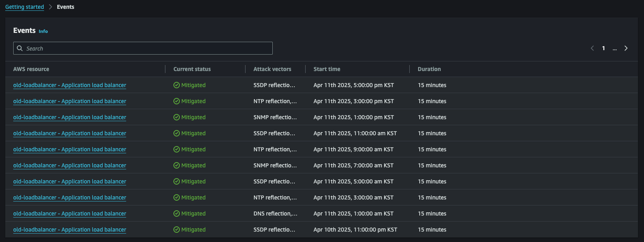
Task: Click 15 minutes duration of Apr 10th event
Action: (x=432, y=230)
